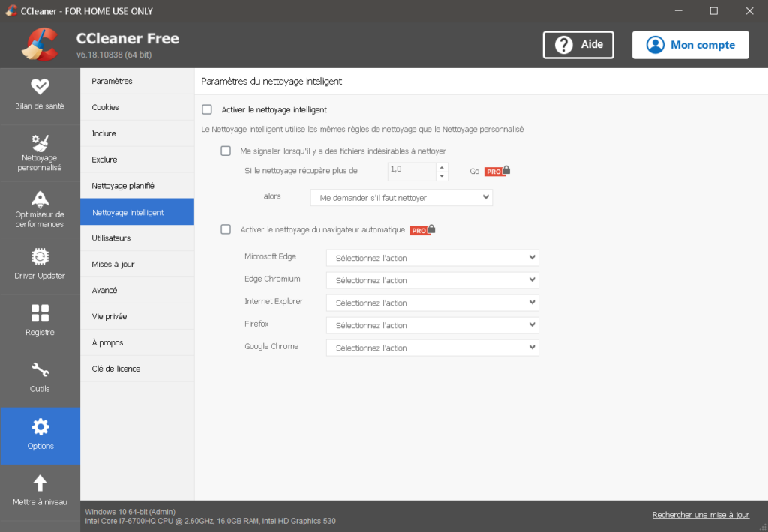Enable Activer le nettoyage du navigateur automatique
The image size is (768, 532).
(x=226, y=229)
